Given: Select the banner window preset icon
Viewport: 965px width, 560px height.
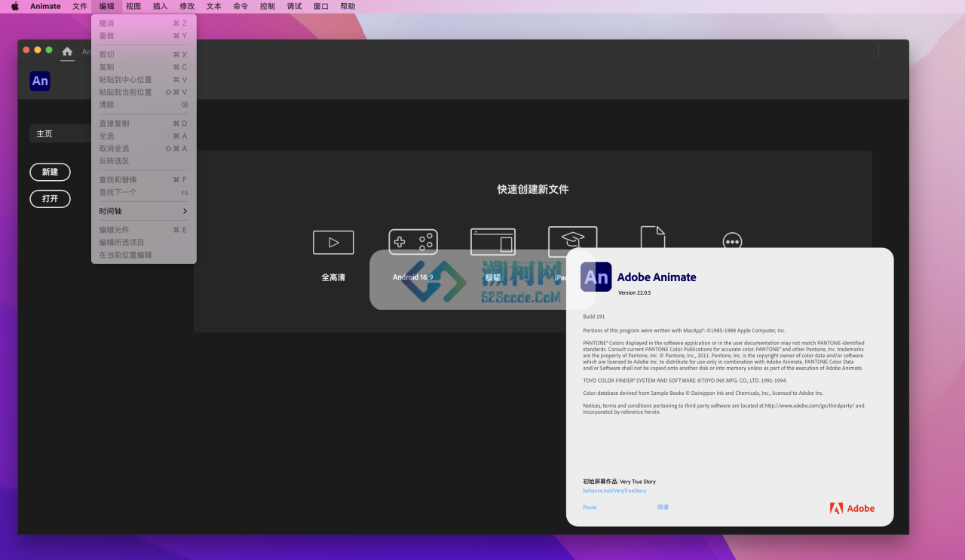Looking at the screenshot, I should pos(493,242).
